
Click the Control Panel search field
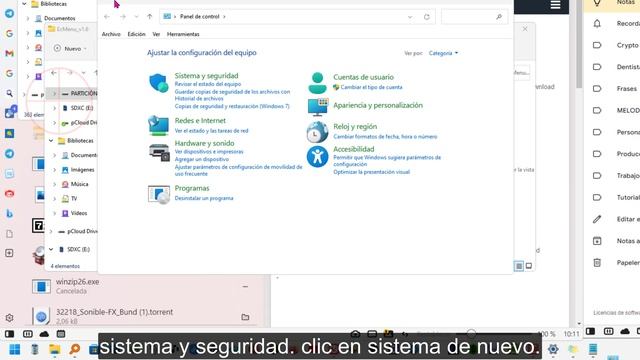[473, 17]
